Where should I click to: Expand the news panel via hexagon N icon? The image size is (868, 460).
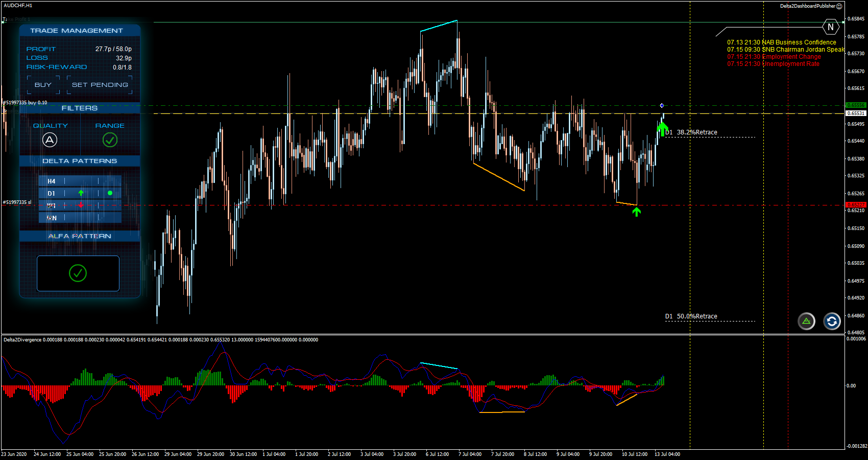[831, 27]
